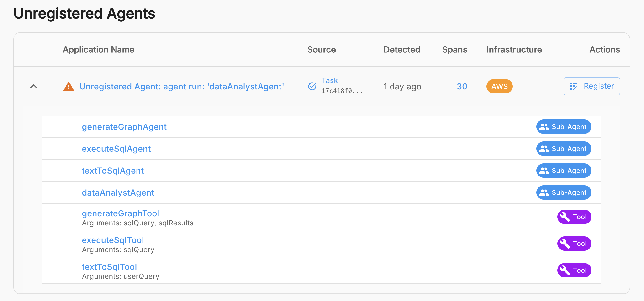Image resolution: width=644 pixels, height=301 pixels.
Task: Click the Register button
Action: click(591, 86)
